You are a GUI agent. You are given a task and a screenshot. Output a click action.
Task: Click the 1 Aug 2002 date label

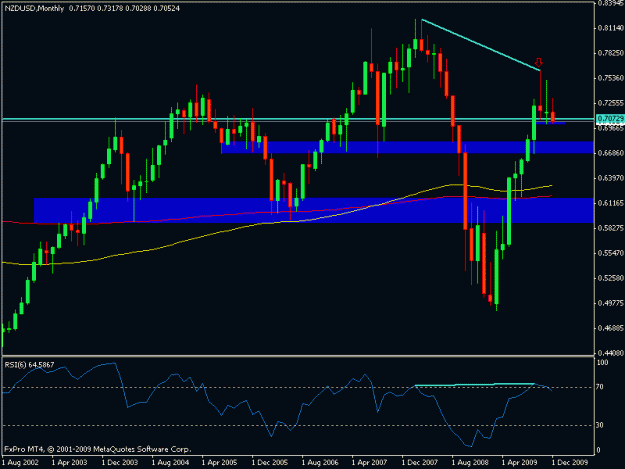point(20,463)
